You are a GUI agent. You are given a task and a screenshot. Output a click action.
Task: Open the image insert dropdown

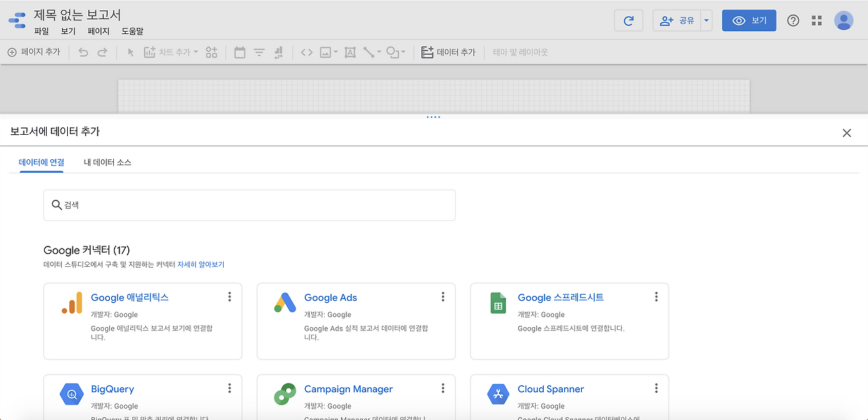(329, 52)
